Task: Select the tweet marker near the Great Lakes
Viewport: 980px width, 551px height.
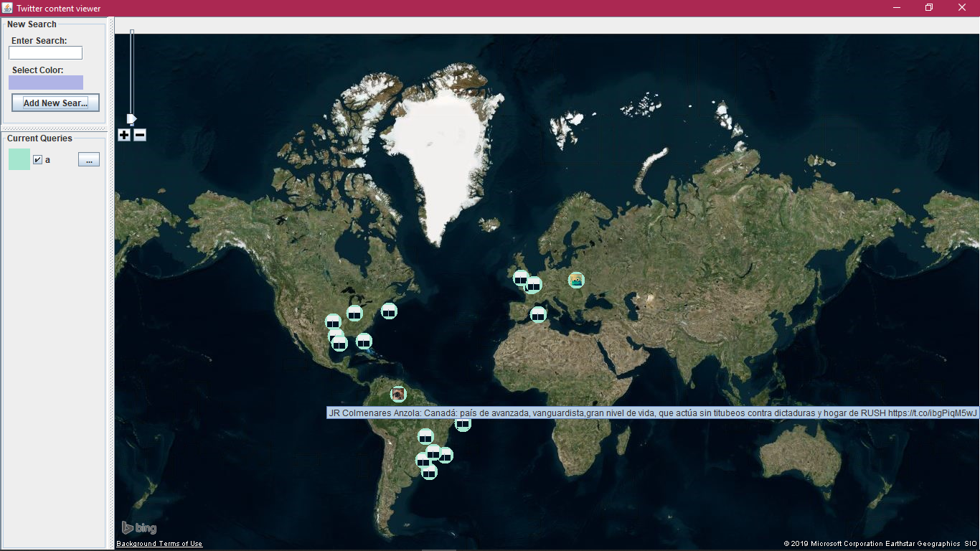Action: (354, 313)
